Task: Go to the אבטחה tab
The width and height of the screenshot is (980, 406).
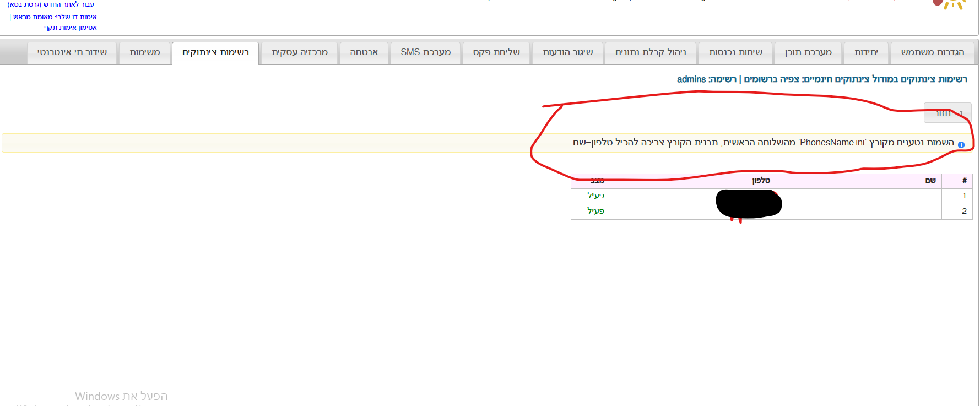Action: pyautogui.click(x=364, y=52)
